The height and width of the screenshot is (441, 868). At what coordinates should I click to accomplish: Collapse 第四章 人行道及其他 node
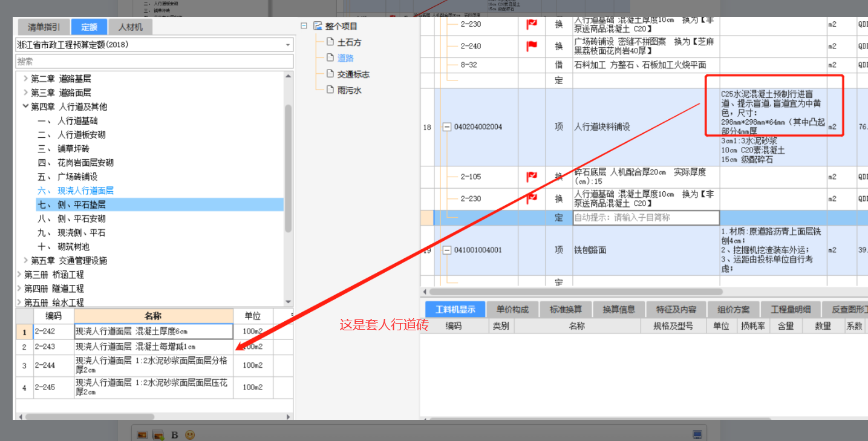point(25,106)
